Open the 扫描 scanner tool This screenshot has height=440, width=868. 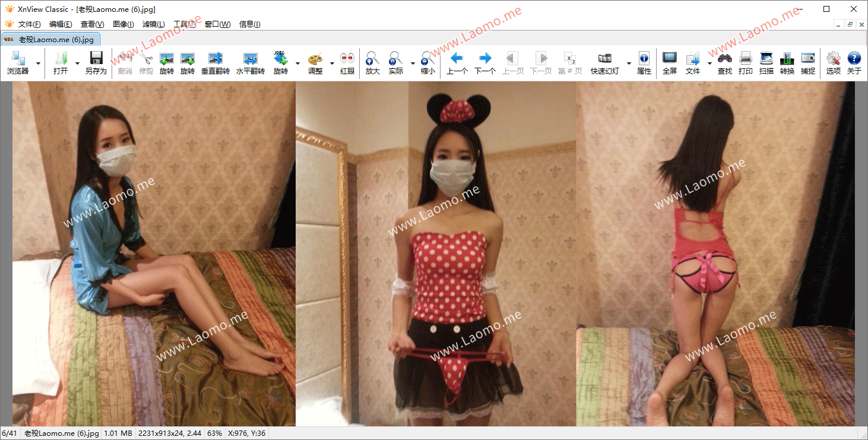(x=766, y=63)
